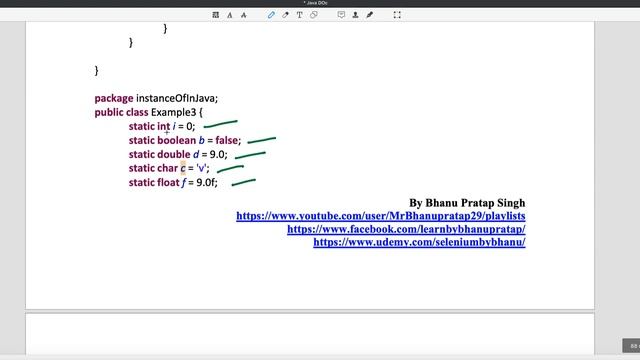This screenshot has width=640, height=360.
Task: Select the blue freehand pen tool
Action: tap(271, 15)
